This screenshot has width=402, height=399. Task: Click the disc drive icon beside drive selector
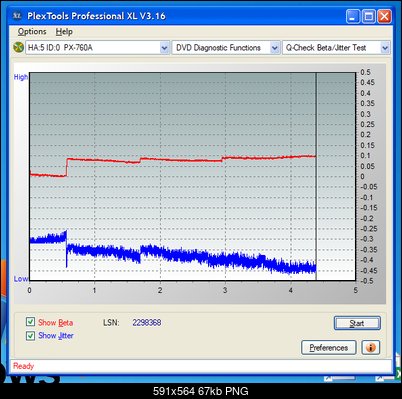[x=18, y=47]
